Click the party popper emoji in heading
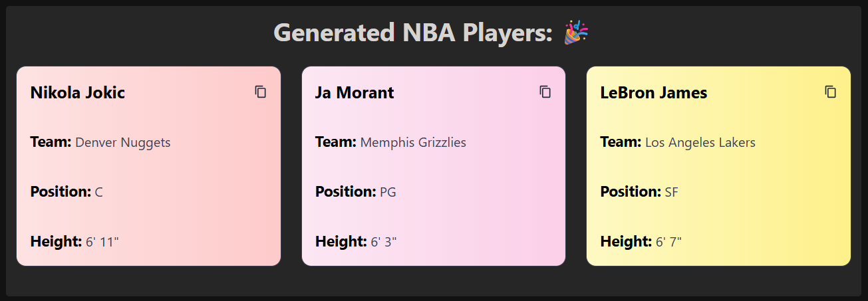 pyautogui.click(x=576, y=33)
